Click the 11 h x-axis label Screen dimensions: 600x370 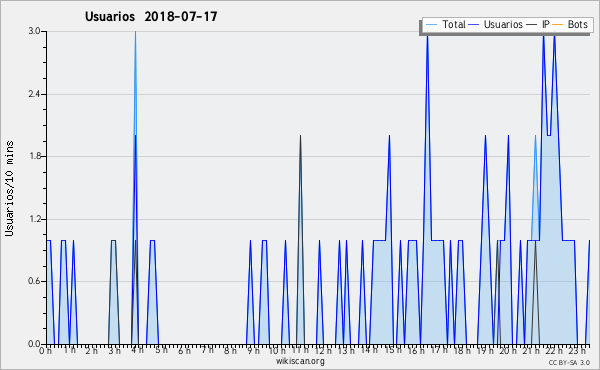pos(300,350)
